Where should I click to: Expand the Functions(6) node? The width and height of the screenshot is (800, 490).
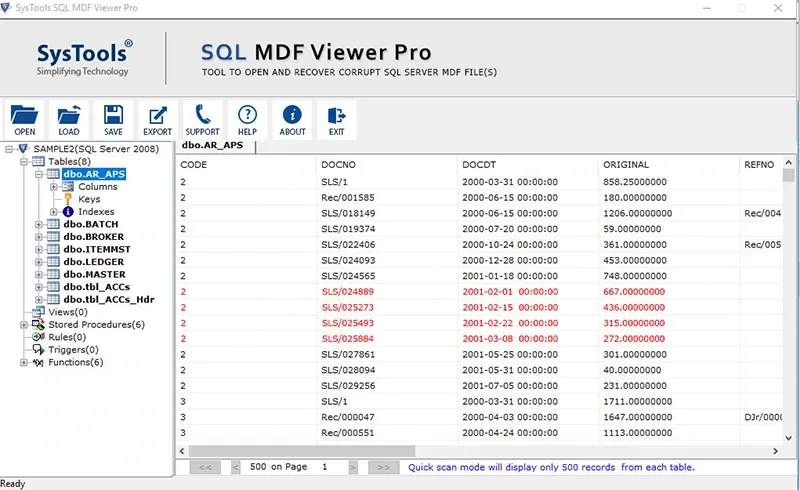point(23,362)
